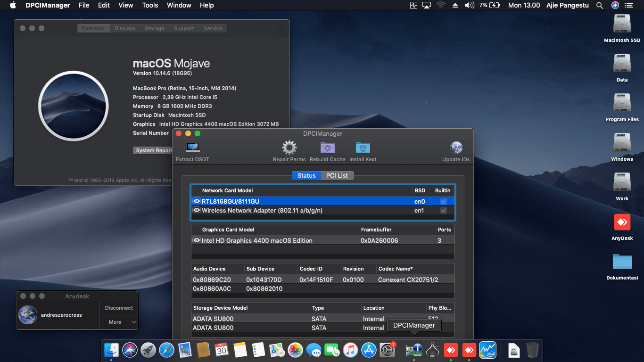Expand the More dropdown in Anydesk panel
The height and width of the screenshot is (362, 644).
click(x=119, y=322)
